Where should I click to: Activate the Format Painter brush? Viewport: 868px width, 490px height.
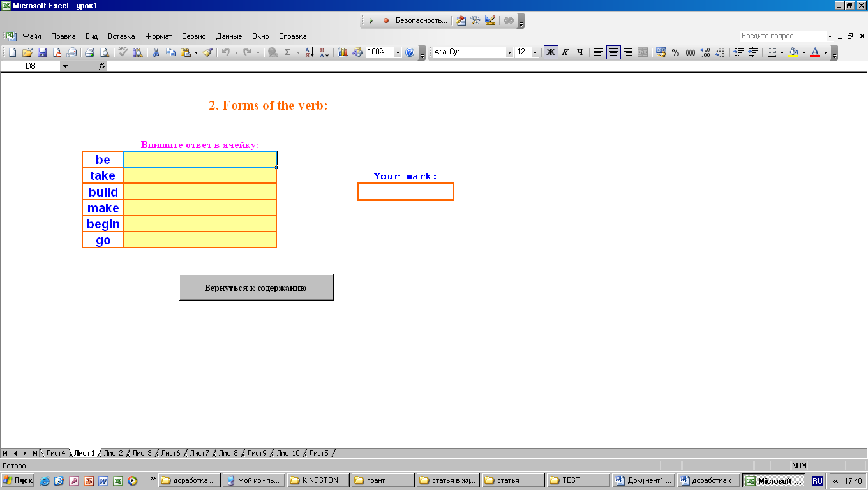(208, 52)
